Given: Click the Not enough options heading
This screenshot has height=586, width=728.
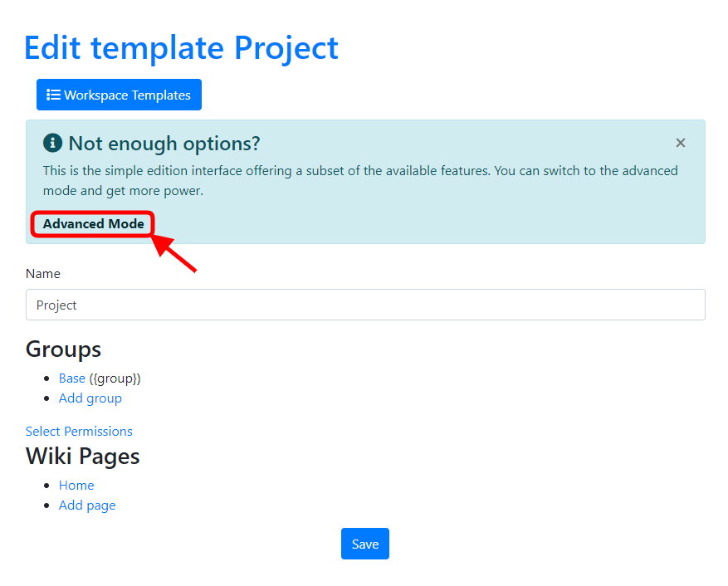Looking at the screenshot, I should coord(164,144).
